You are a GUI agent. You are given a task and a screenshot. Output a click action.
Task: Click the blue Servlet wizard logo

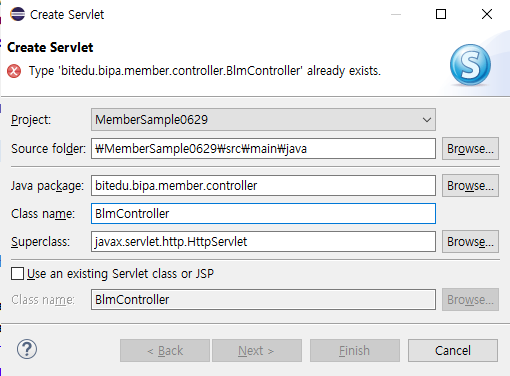click(470, 65)
